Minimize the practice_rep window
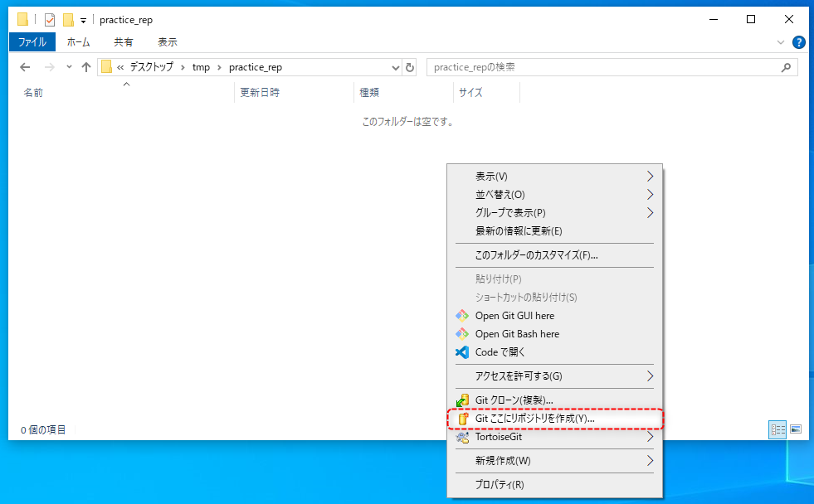Image resolution: width=814 pixels, height=504 pixels. (x=714, y=20)
